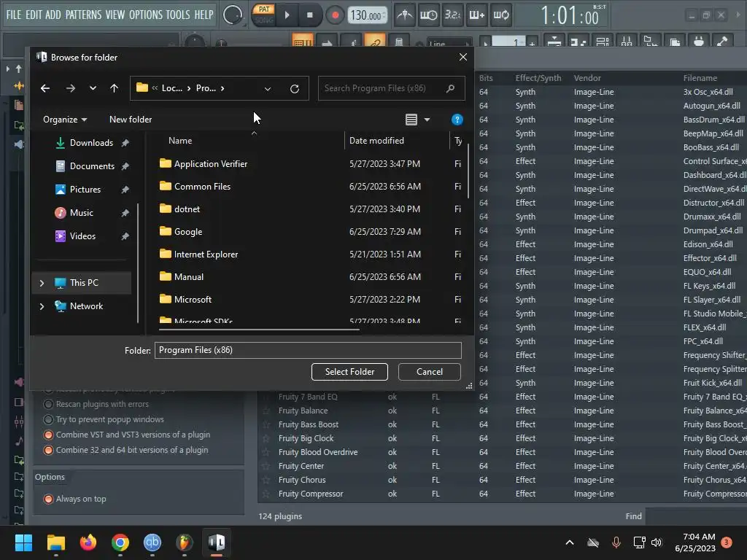The width and height of the screenshot is (747, 560).
Task: Toggle Try to prevent popup windows option
Action: [x=48, y=419]
